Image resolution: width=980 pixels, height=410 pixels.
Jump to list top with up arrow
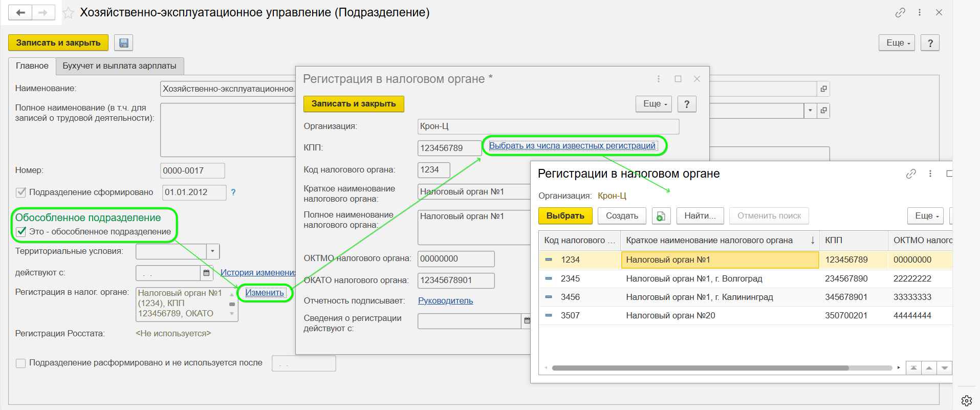[913, 368]
